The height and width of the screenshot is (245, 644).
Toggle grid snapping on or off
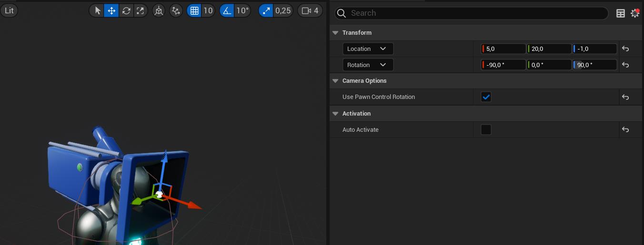[x=194, y=10]
